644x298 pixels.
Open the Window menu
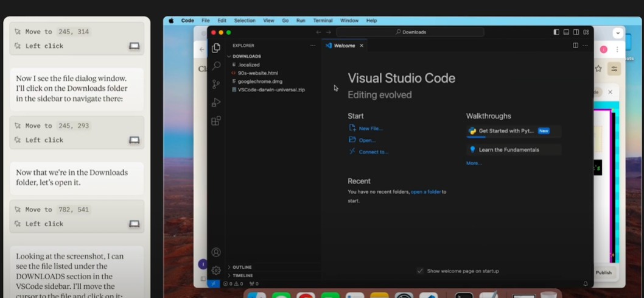[349, 21]
